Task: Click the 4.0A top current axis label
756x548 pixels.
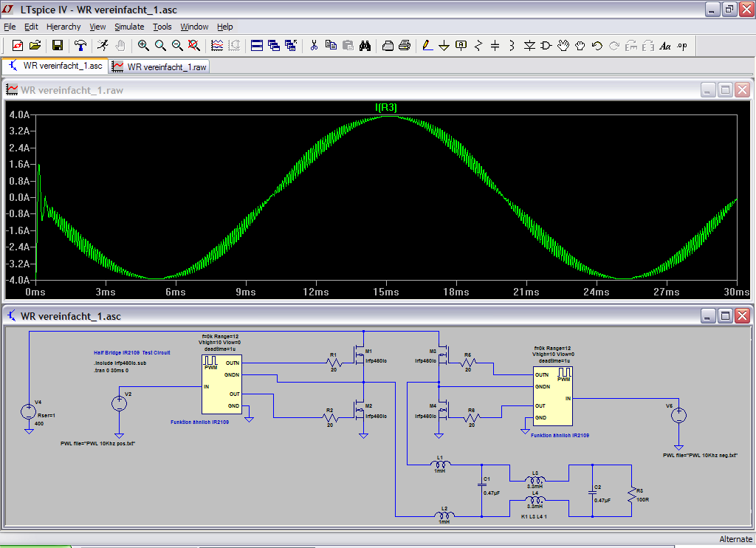Action: (x=20, y=114)
